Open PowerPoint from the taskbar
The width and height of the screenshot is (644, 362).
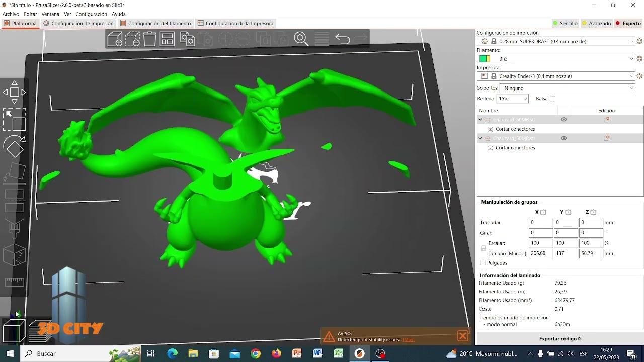[296, 353]
